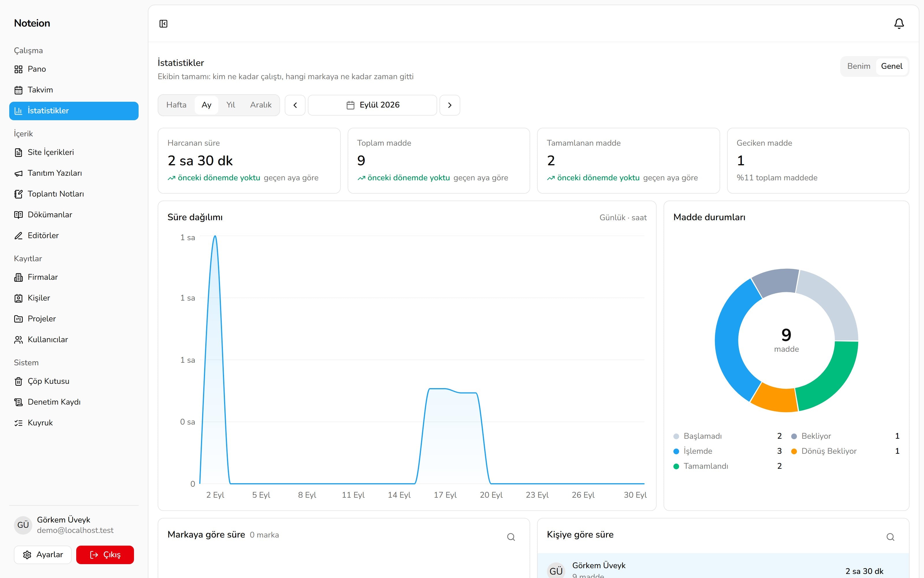Search in Markaya göre süre card

(511, 537)
